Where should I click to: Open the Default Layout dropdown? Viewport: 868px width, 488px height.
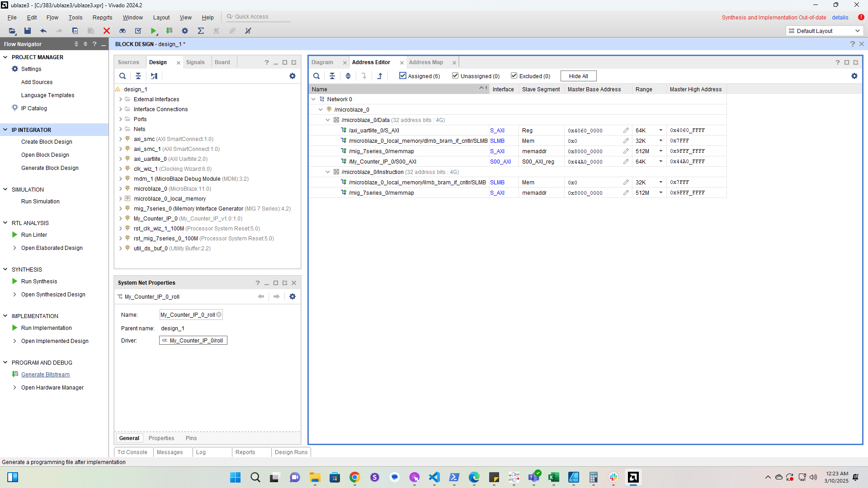pyautogui.click(x=825, y=31)
